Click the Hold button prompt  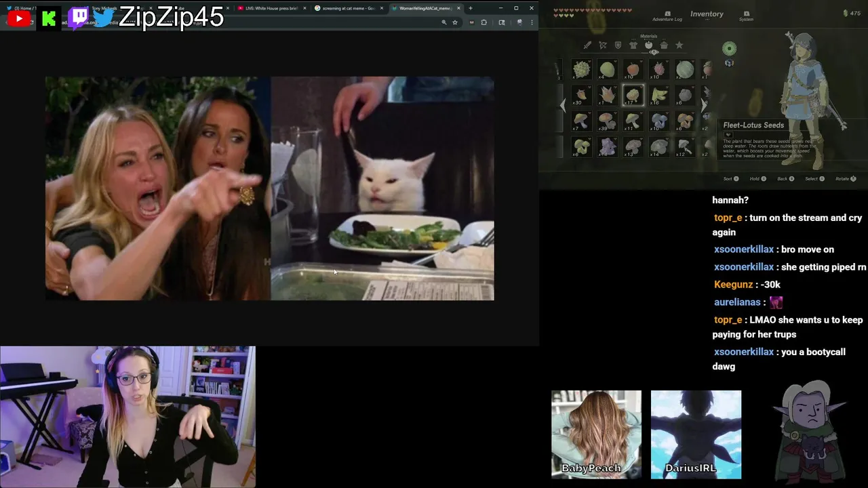[757, 179]
